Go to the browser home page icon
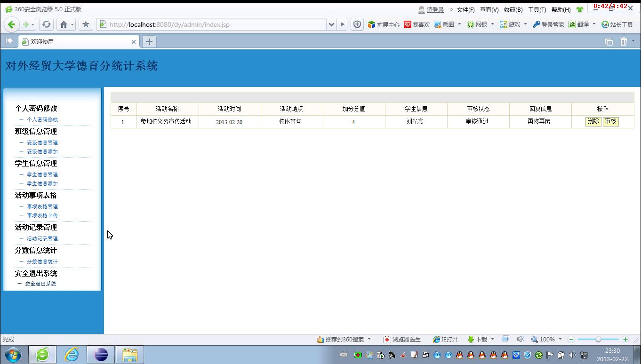Screen dimensions: 641x364 [x=64, y=24]
